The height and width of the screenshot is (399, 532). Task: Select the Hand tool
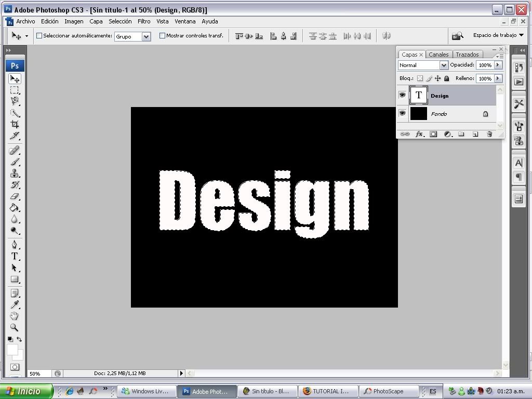(x=14, y=316)
